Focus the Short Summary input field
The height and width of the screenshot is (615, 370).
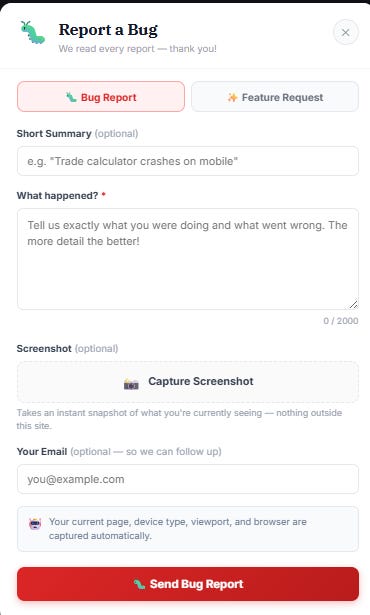pyautogui.click(x=188, y=161)
